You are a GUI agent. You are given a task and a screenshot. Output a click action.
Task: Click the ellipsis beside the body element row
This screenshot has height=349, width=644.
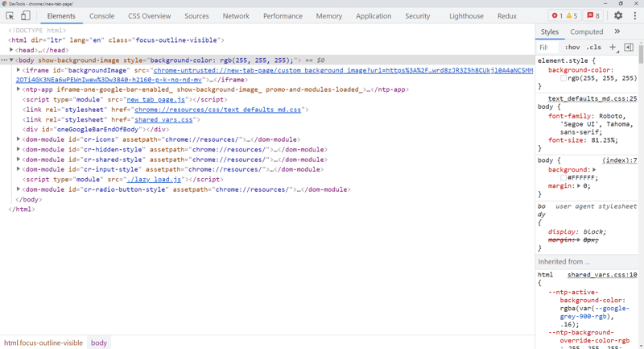point(5,60)
